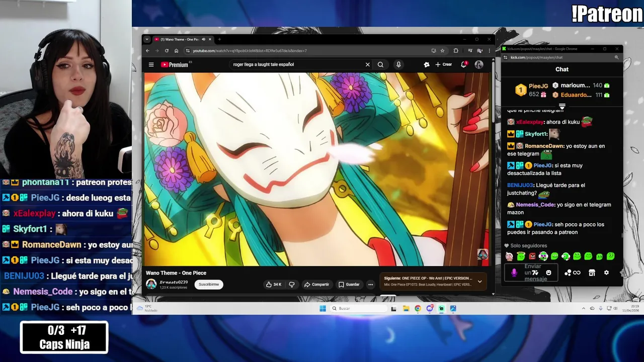Insert the first pink character emote
Screen dimensions: 644x362
(510, 256)
